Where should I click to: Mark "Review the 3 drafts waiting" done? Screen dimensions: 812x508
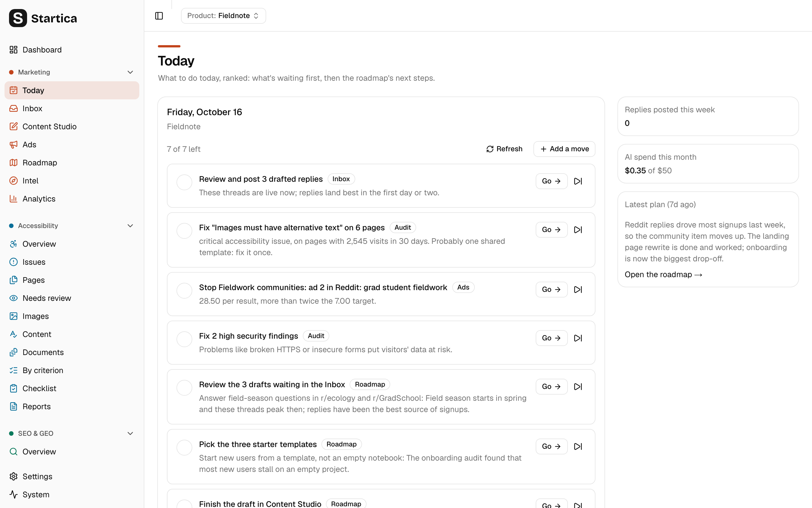[x=184, y=388]
